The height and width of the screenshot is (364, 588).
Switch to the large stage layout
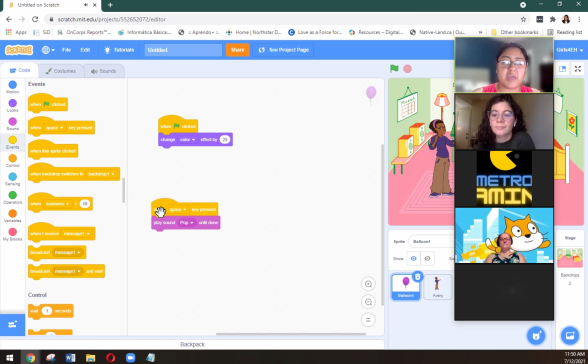tap(562, 69)
